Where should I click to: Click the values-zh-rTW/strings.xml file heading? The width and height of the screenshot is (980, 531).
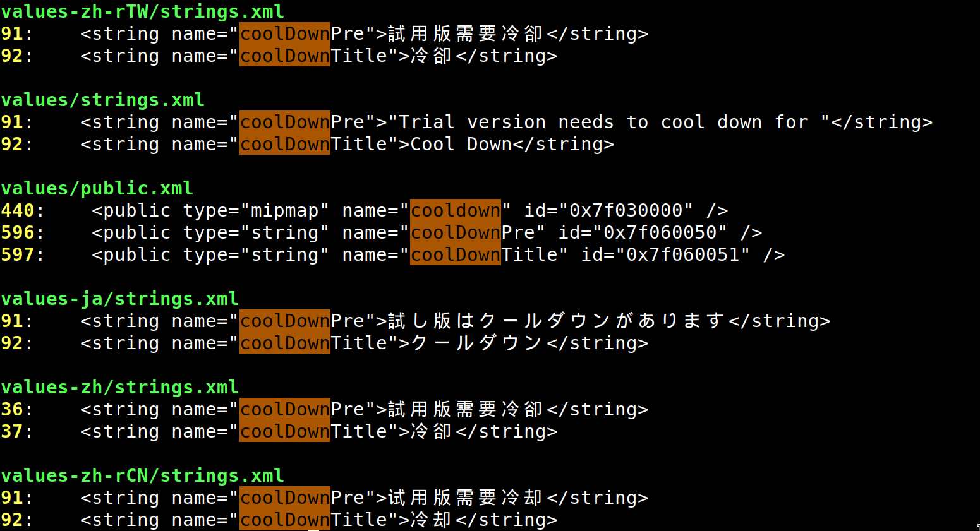[142, 11]
